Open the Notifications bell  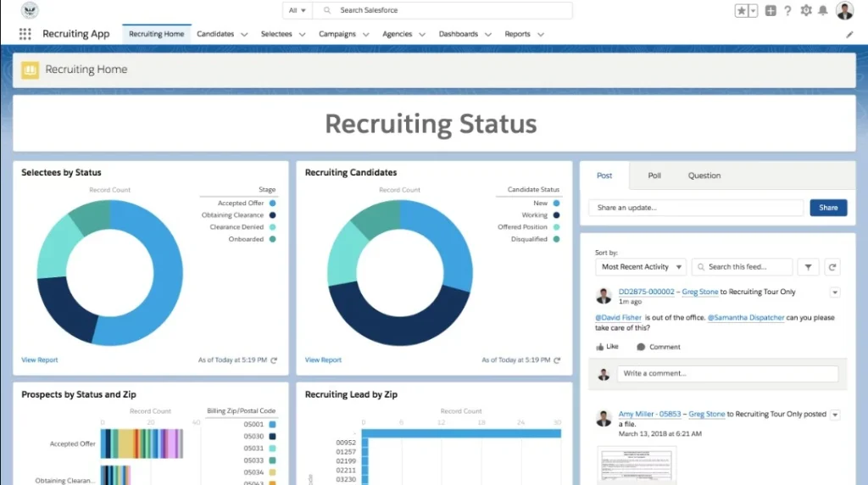click(823, 10)
